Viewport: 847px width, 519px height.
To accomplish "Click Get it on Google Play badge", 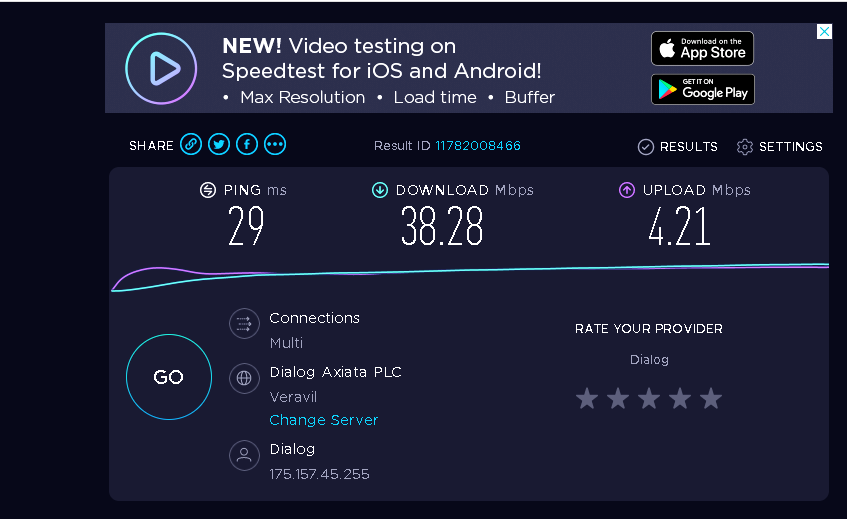I will [703, 89].
